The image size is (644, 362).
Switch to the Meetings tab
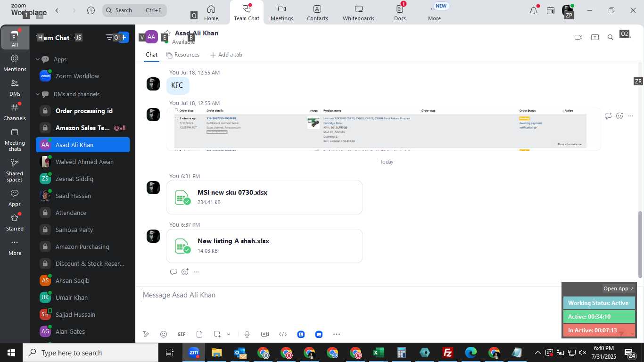pyautogui.click(x=282, y=13)
